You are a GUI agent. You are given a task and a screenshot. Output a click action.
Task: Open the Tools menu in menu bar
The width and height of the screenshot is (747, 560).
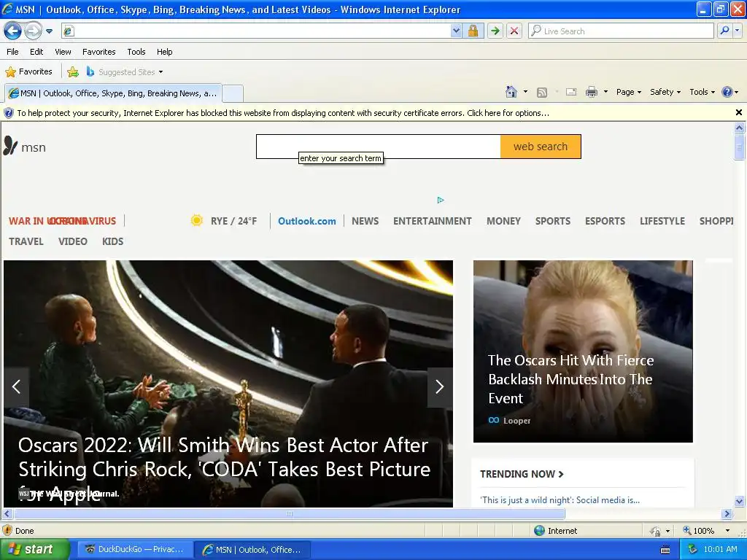click(x=136, y=52)
